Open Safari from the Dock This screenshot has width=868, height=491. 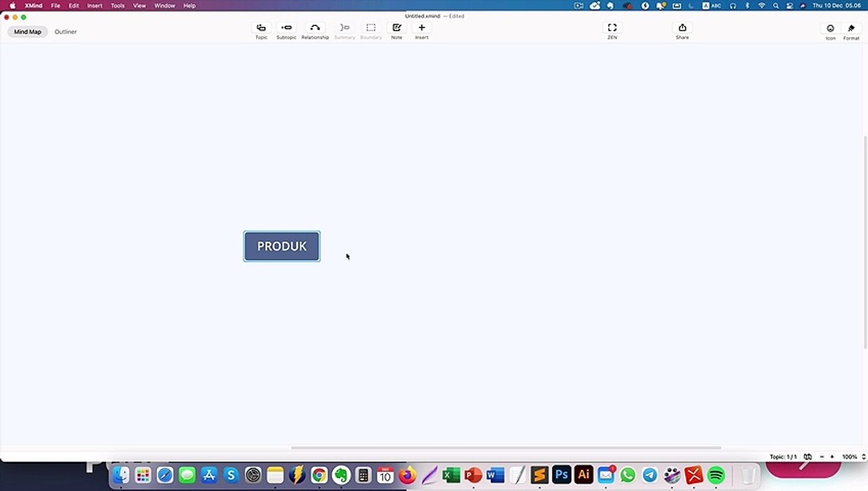[165, 475]
